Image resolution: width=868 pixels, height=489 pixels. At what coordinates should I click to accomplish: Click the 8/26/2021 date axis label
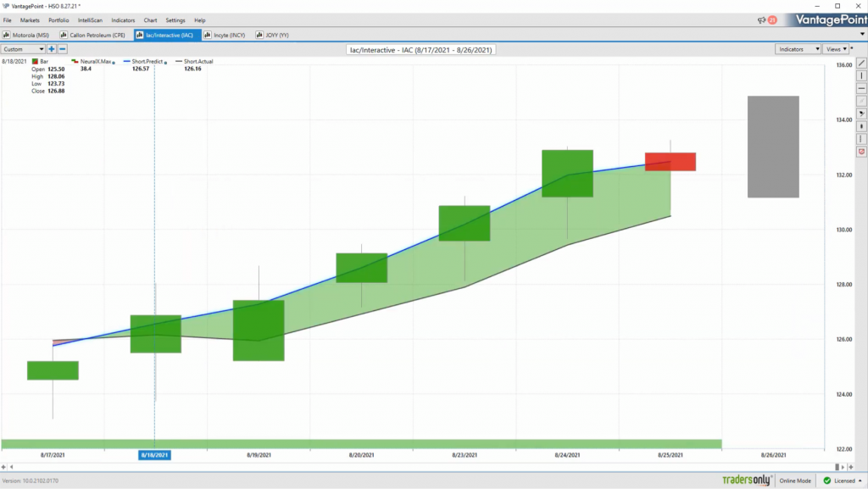773,455
